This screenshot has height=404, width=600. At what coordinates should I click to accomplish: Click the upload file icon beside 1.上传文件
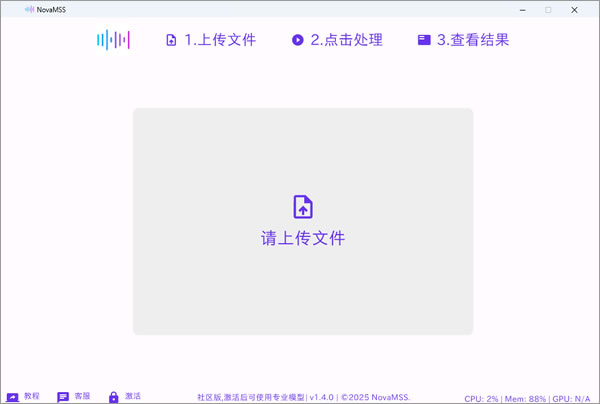(x=171, y=40)
